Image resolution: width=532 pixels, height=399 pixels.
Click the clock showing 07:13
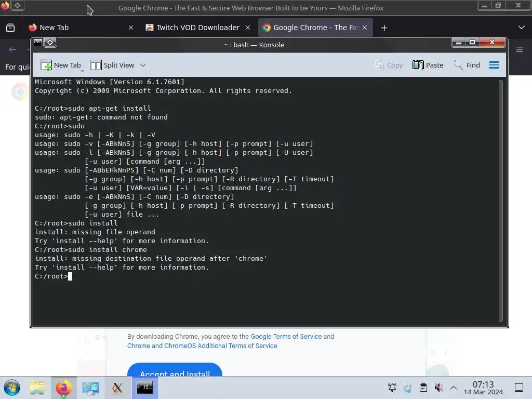(483, 388)
